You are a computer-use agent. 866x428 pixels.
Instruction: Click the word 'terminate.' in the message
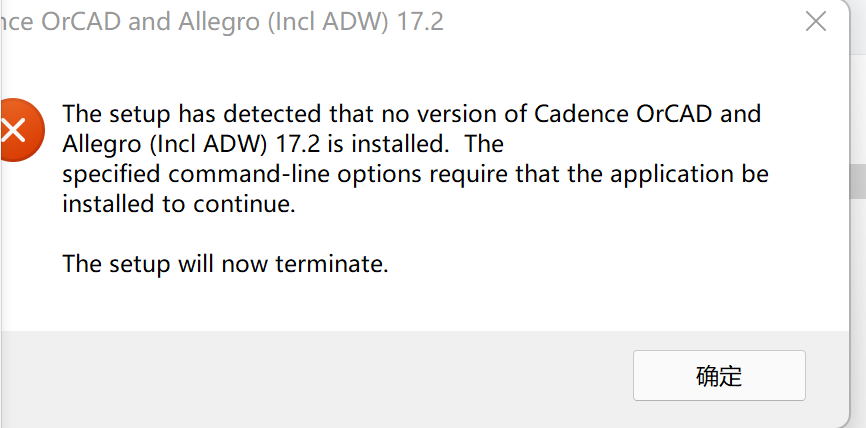click(x=332, y=264)
